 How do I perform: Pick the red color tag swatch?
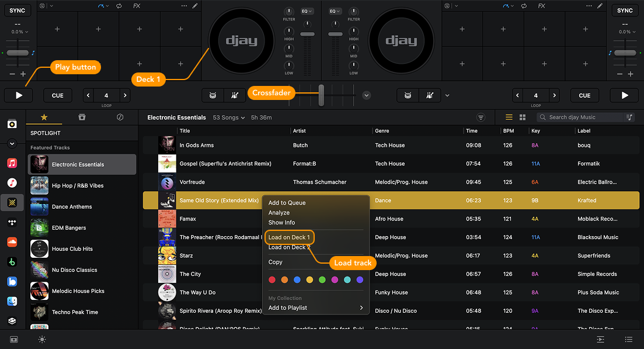click(x=271, y=280)
